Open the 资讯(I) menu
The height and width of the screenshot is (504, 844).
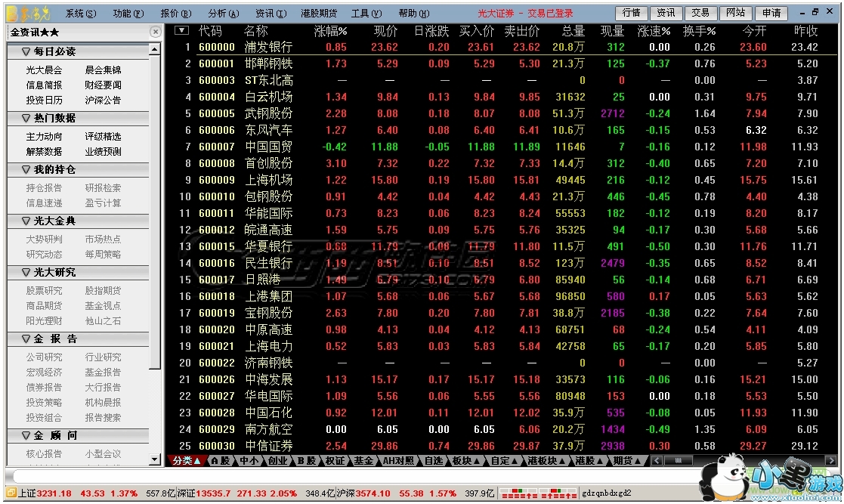click(x=271, y=14)
